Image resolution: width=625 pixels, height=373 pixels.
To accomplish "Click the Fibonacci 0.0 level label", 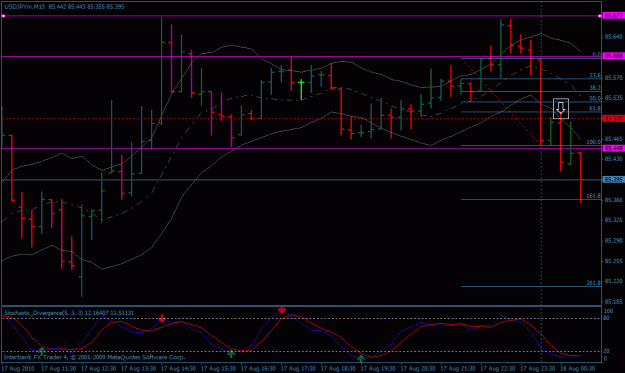I will click(596, 54).
